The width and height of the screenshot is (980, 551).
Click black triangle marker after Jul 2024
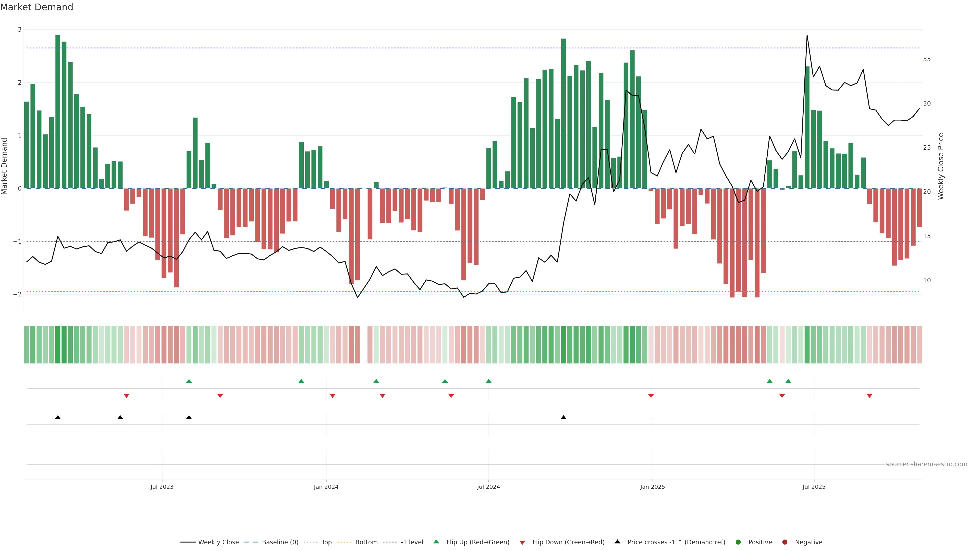pyautogui.click(x=564, y=418)
